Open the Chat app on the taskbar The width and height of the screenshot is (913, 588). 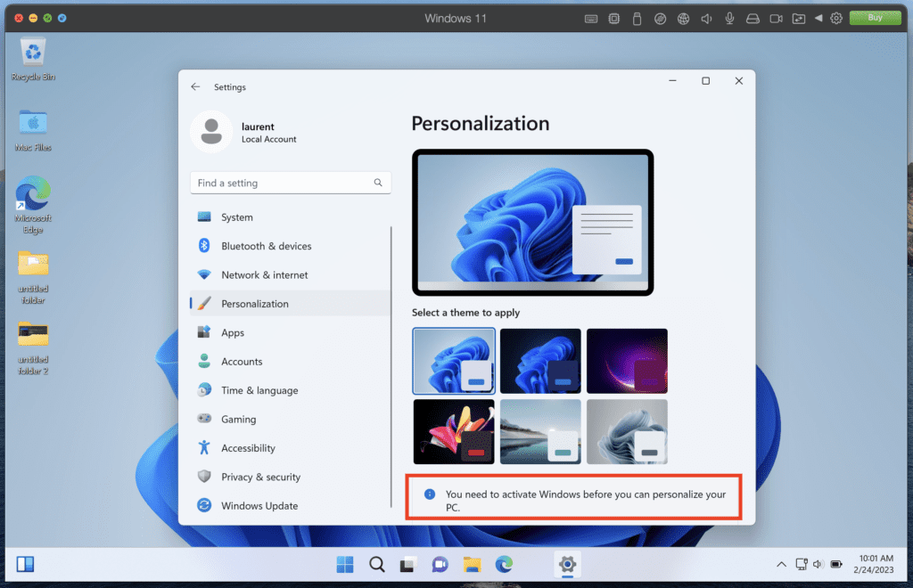tap(440, 564)
